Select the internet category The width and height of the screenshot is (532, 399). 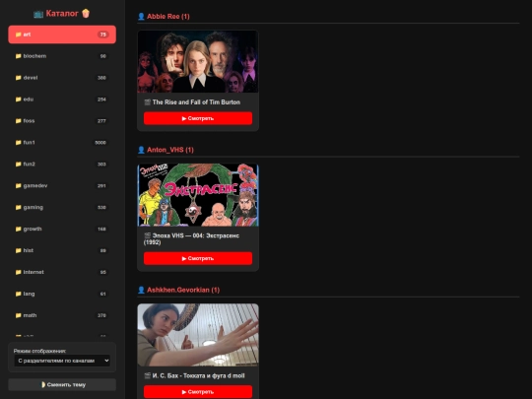62,272
